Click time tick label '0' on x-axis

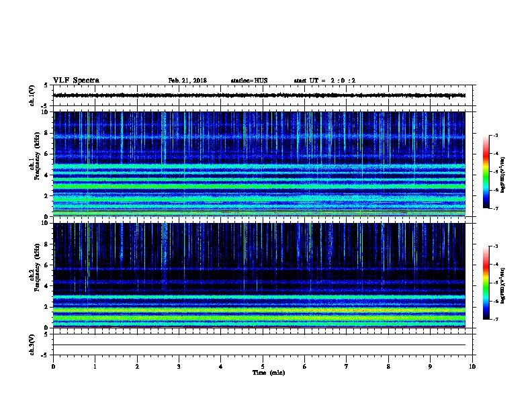tap(53, 367)
